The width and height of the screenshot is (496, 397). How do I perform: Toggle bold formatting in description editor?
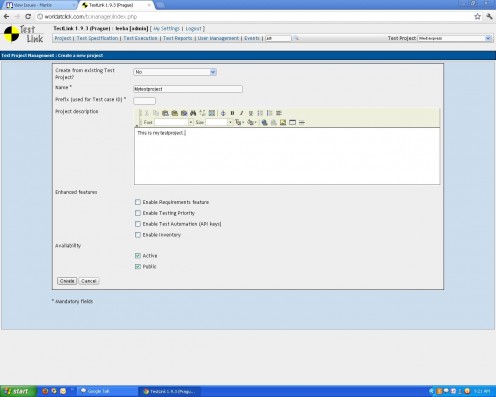pos(232,113)
